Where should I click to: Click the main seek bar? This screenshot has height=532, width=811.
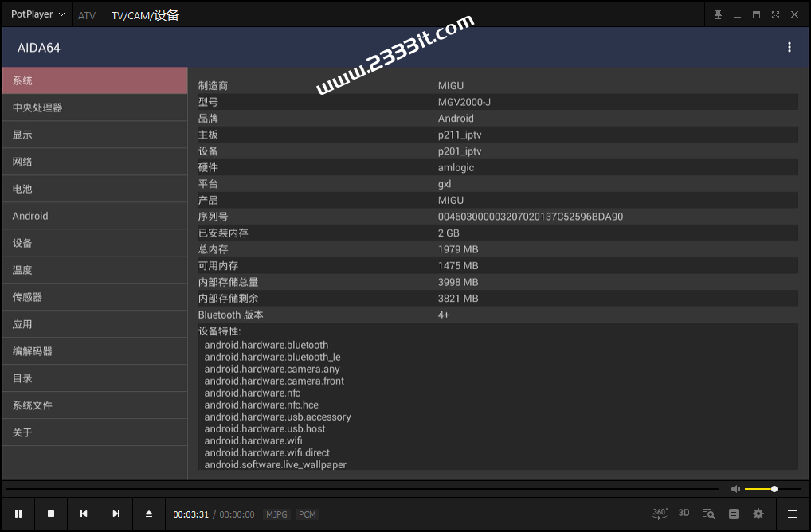[x=362, y=489]
